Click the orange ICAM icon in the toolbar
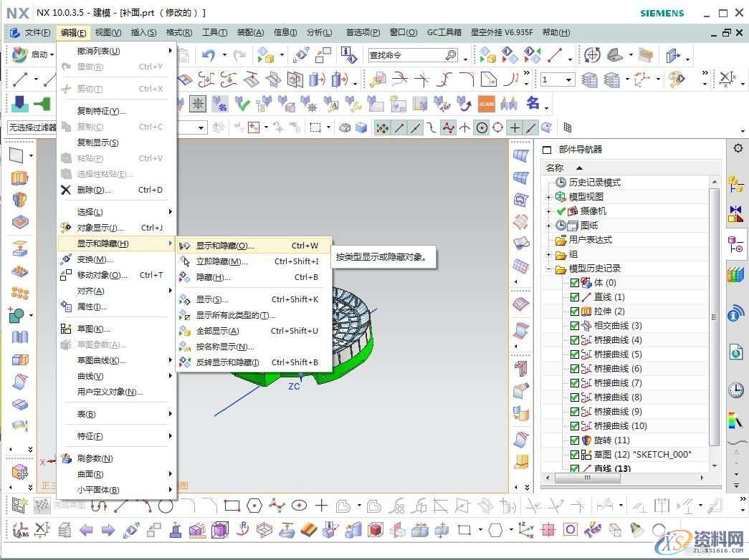 point(486,104)
